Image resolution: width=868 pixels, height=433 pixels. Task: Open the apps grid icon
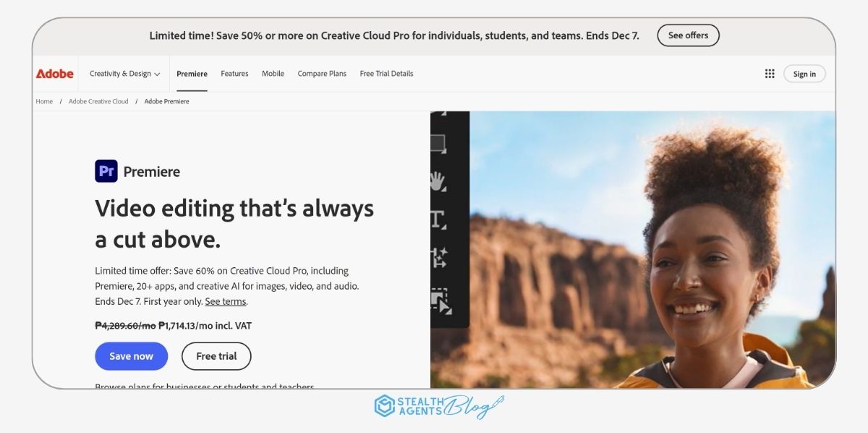770,74
